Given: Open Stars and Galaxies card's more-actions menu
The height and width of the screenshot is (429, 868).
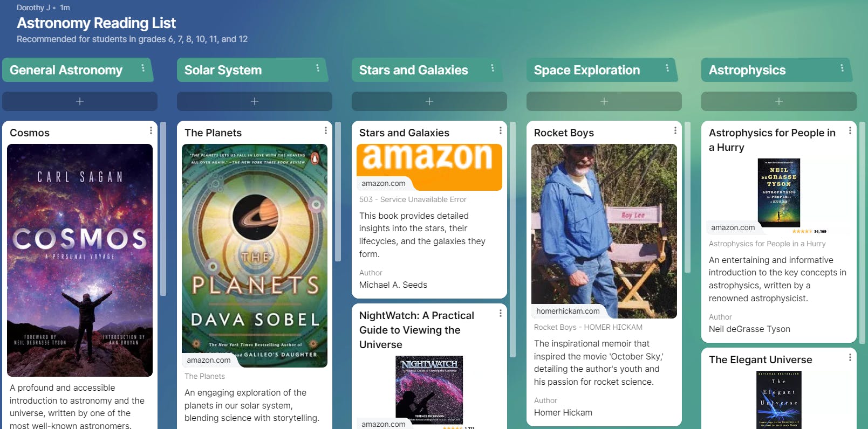Looking at the screenshot, I should coord(501,130).
